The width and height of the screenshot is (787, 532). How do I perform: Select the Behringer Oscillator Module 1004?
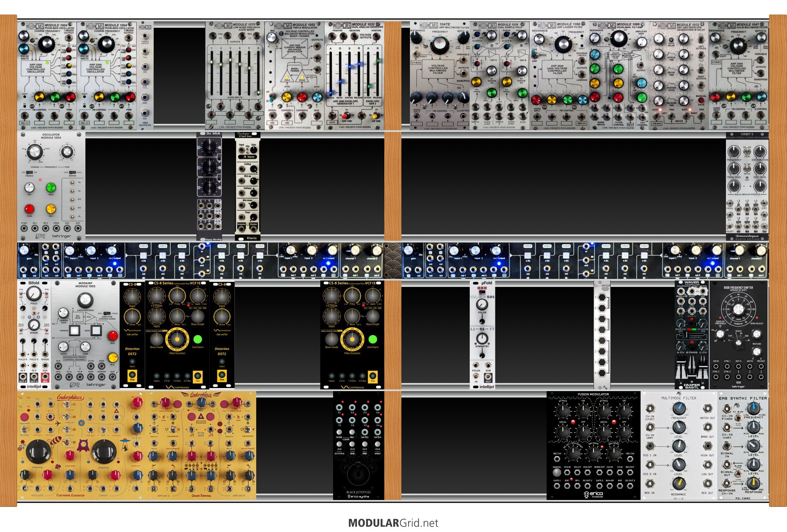pos(51,186)
